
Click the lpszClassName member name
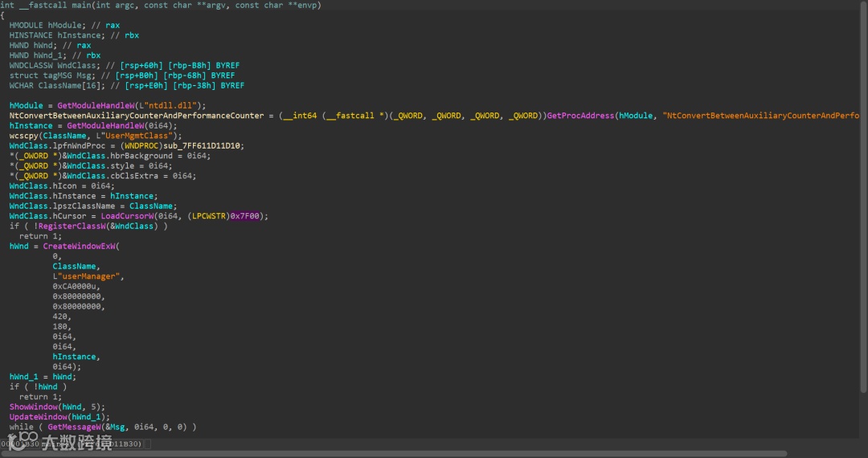[84, 206]
